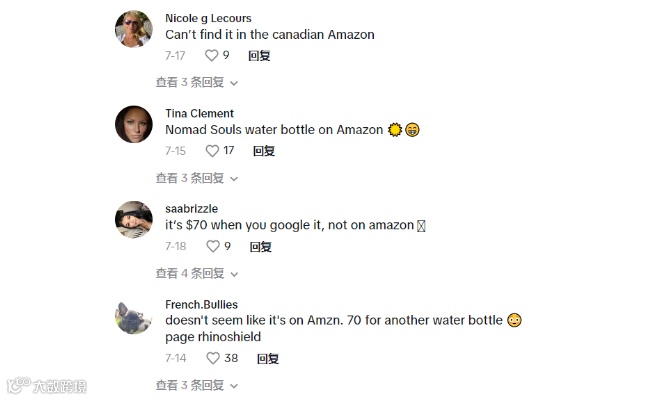Like Nicole g Lecours's comment
Screen dimensions: 652x400
point(211,56)
